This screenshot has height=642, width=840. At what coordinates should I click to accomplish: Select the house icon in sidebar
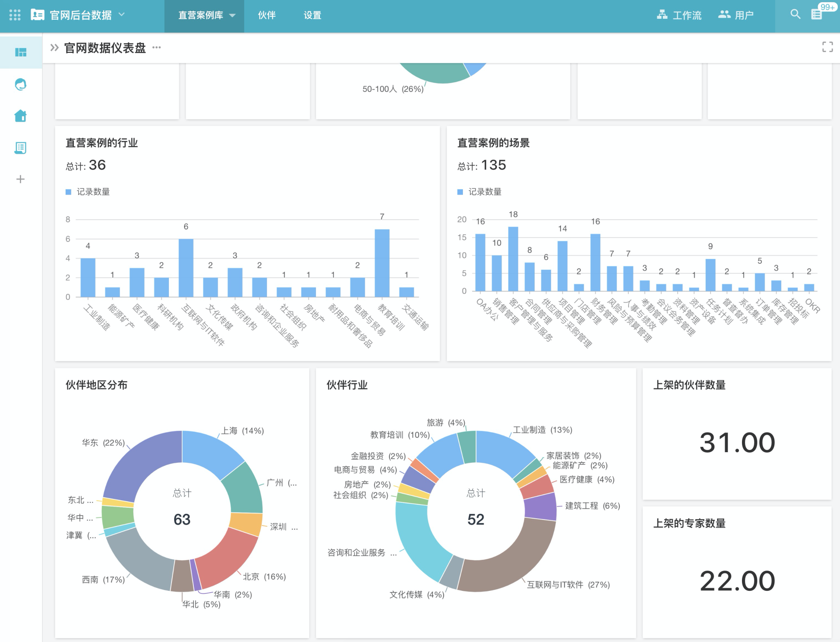pyautogui.click(x=21, y=116)
